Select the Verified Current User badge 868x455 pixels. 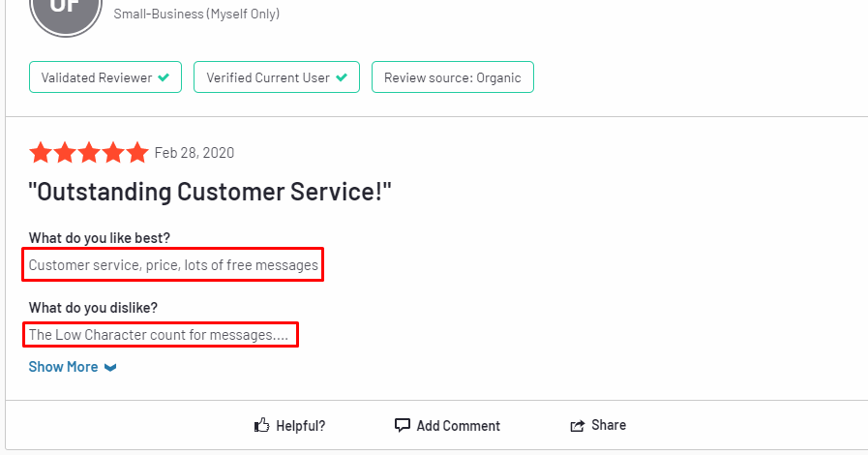(277, 76)
